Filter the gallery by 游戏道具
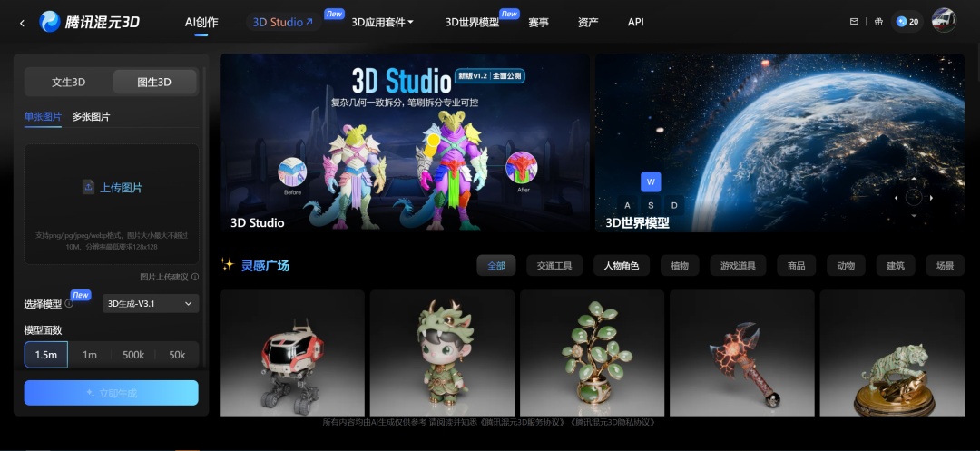The height and width of the screenshot is (451, 980). [x=738, y=266]
